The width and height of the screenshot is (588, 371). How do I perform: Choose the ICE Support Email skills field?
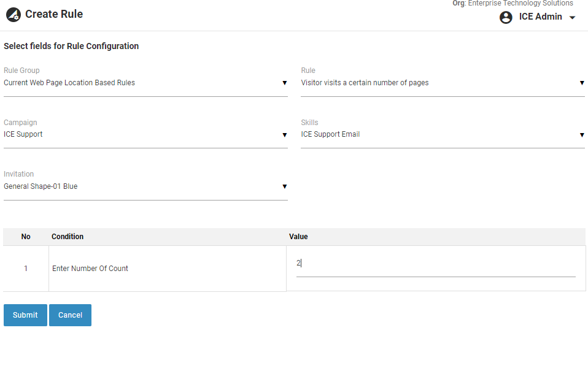(439, 134)
